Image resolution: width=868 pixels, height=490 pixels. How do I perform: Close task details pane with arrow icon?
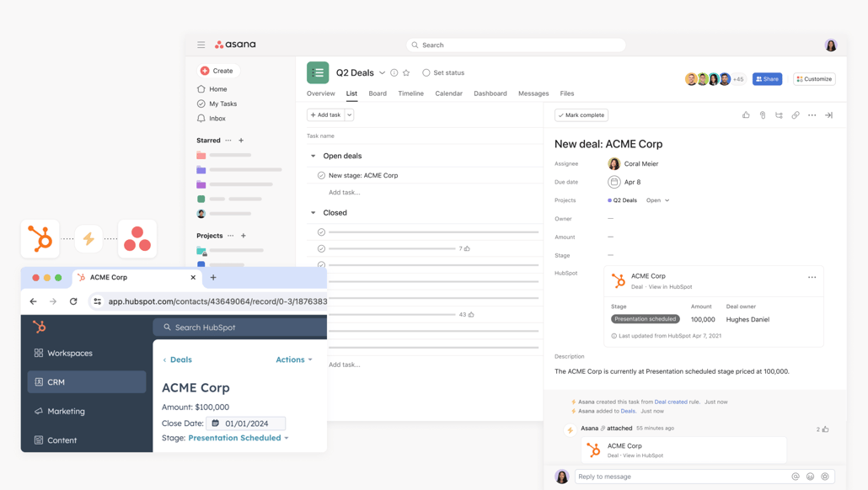point(828,115)
